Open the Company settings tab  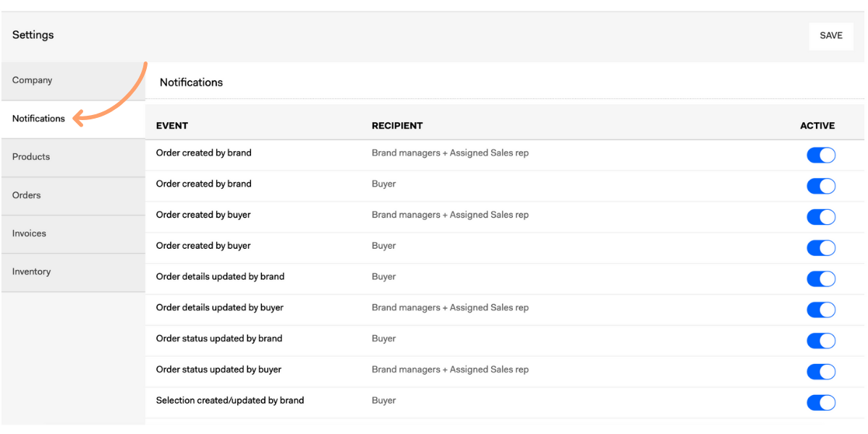click(72, 80)
